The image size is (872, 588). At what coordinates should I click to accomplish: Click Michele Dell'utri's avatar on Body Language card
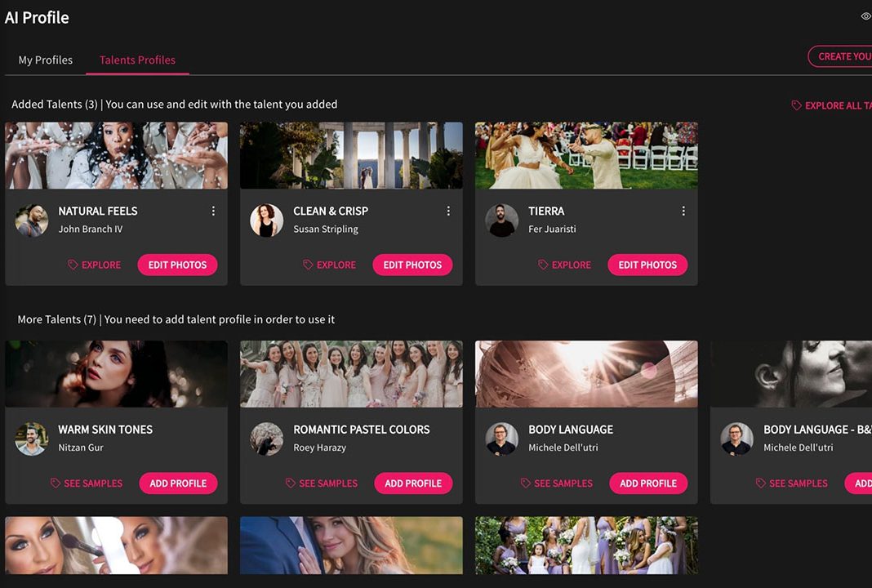coord(502,439)
